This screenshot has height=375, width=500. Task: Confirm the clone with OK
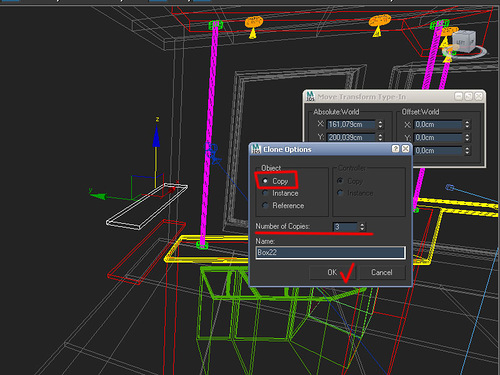pyautogui.click(x=332, y=272)
